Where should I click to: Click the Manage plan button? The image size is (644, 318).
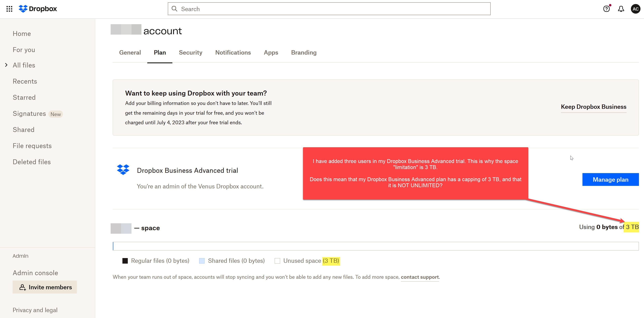(611, 179)
